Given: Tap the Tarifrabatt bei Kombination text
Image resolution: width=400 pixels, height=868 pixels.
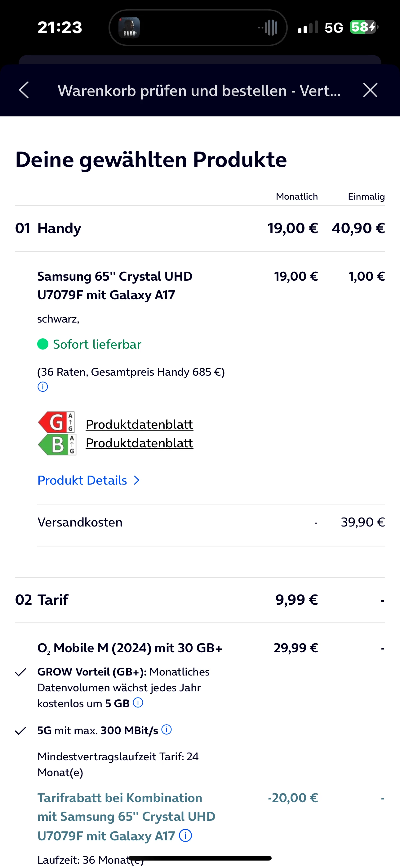Looking at the screenshot, I should tap(119, 798).
